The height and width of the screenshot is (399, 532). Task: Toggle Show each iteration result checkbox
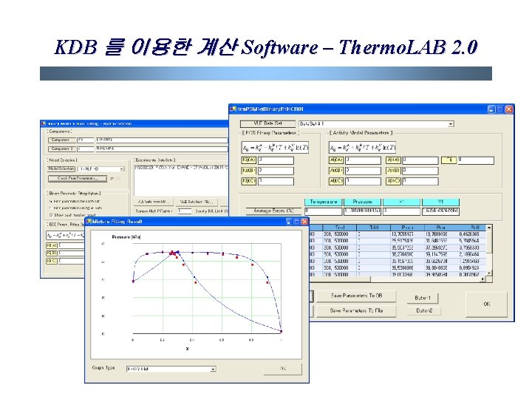tap(51, 215)
